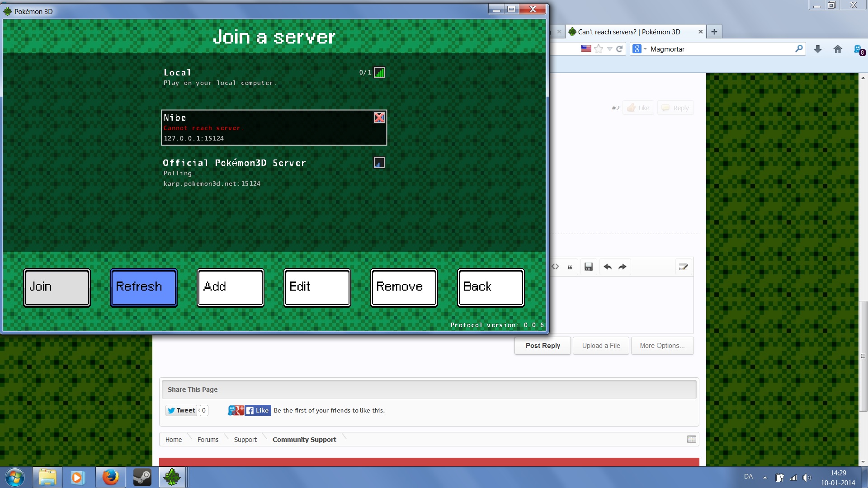Go to Home in the breadcrumb

[x=174, y=440]
